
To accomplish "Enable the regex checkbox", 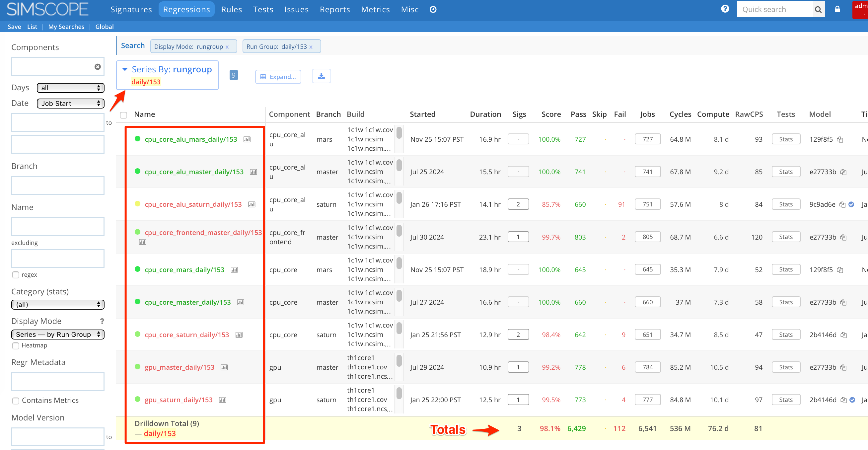I will (16, 274).
